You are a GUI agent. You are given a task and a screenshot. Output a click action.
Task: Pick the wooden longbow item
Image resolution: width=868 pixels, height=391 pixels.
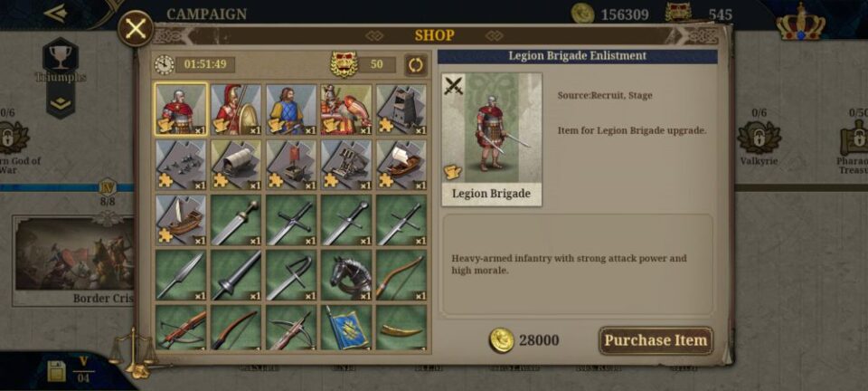click(401, 275)
